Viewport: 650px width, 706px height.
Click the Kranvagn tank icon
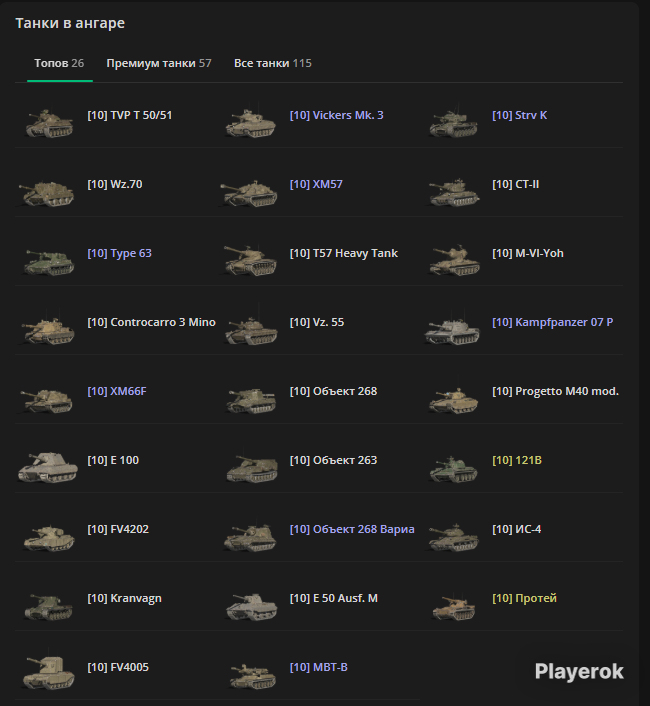pyautogui.click(x=49, y=606)
